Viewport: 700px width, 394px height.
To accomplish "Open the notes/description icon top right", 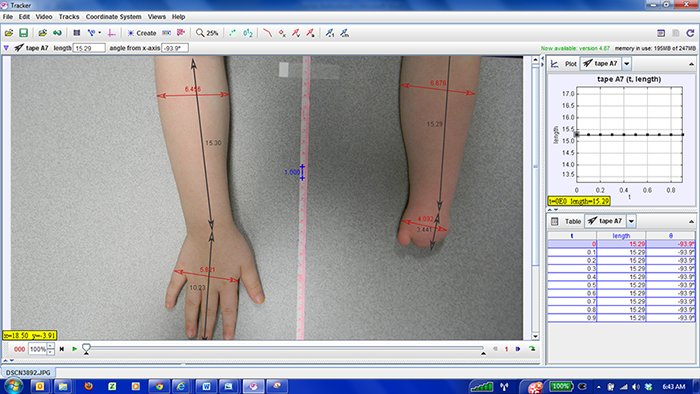I will 661,33.
